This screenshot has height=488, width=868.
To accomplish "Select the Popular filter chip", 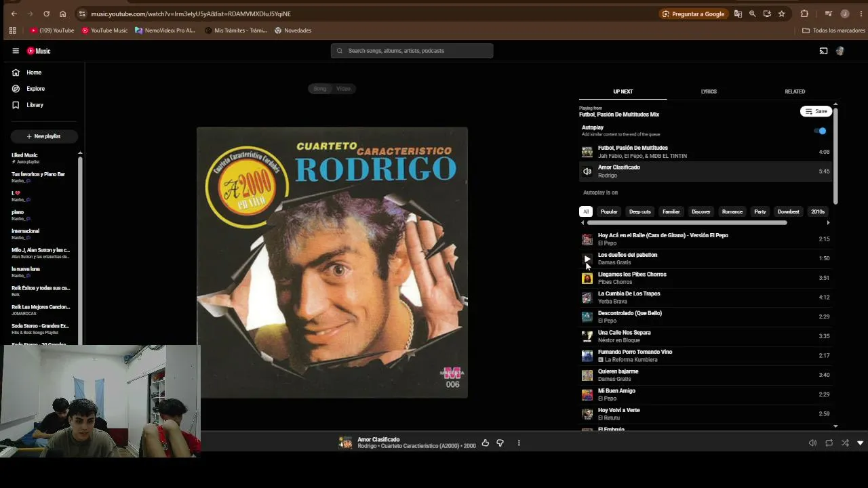I will tap(609, 211).
